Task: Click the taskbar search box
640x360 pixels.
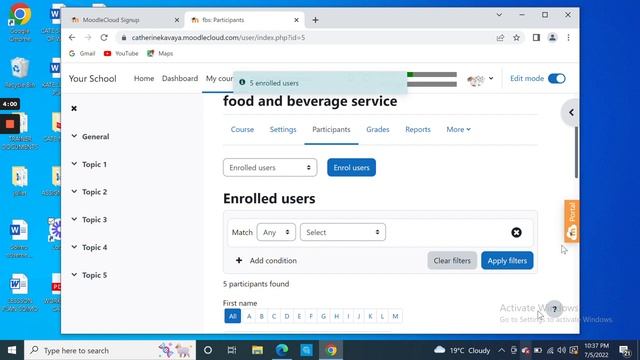Action: [110, 350]
